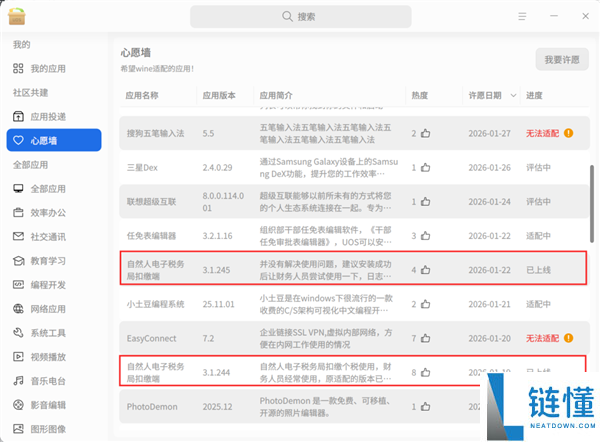The height and width of the screenshot is (442, 600).
Task: Click the 联想超级互联 app name
Action: tap(152, 202)
